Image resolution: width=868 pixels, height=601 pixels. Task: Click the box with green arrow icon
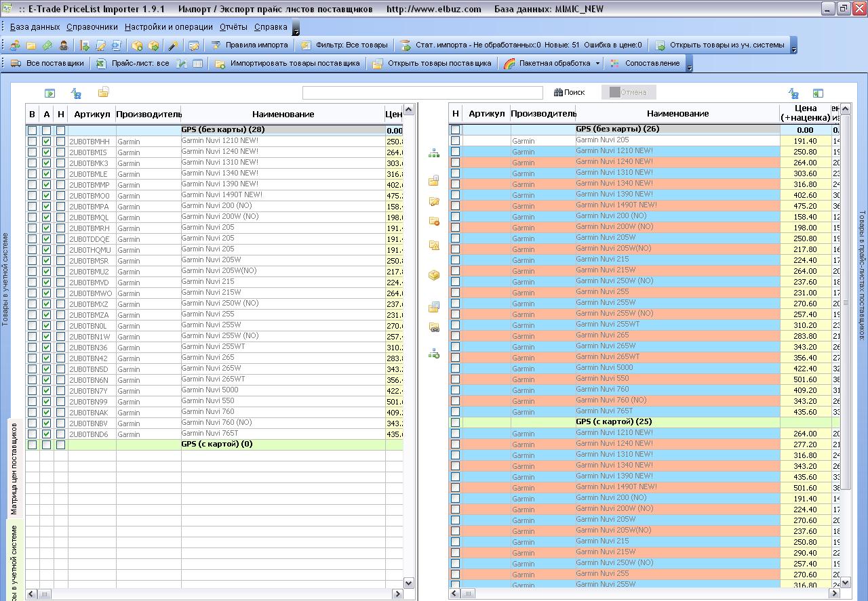pyautogui.click(x=154, y=45)
